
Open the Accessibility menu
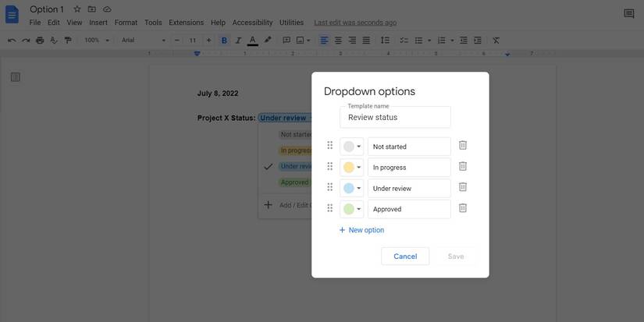coord(252,23)
